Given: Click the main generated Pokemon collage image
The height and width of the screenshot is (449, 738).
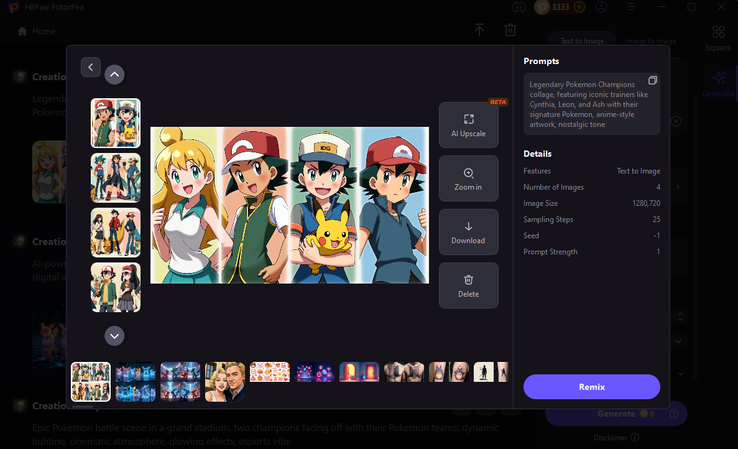Looking at the screenshot, I should point(289,205).
